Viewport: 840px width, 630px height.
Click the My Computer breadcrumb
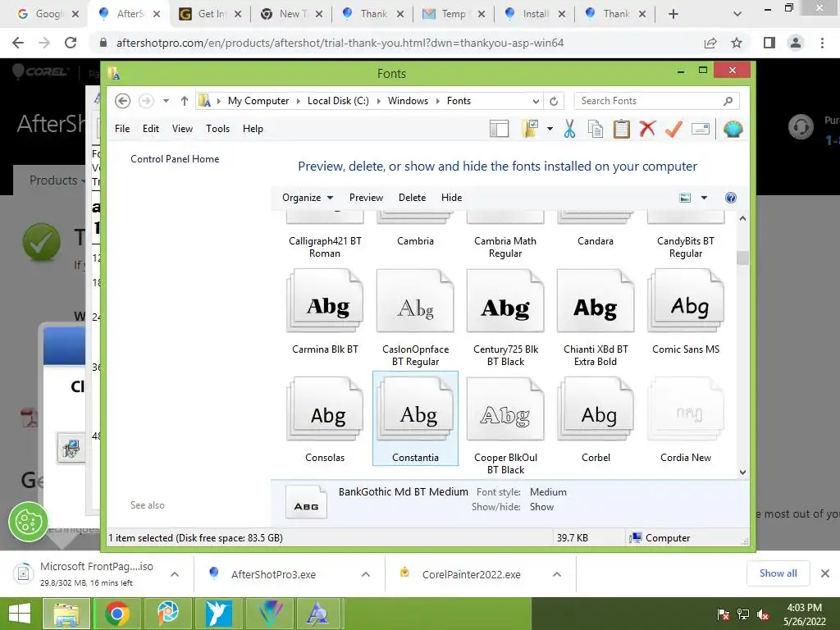pyautogui.click(x=258, y=101)
